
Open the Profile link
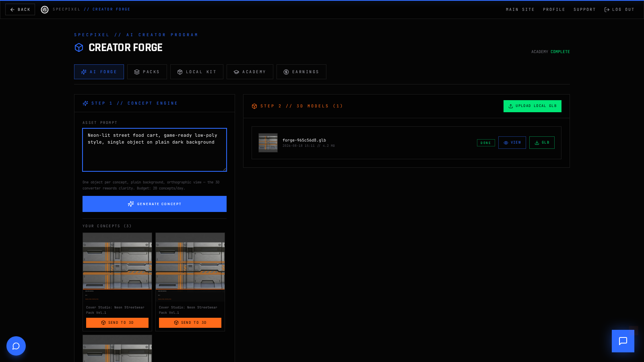tap(554, 9)
